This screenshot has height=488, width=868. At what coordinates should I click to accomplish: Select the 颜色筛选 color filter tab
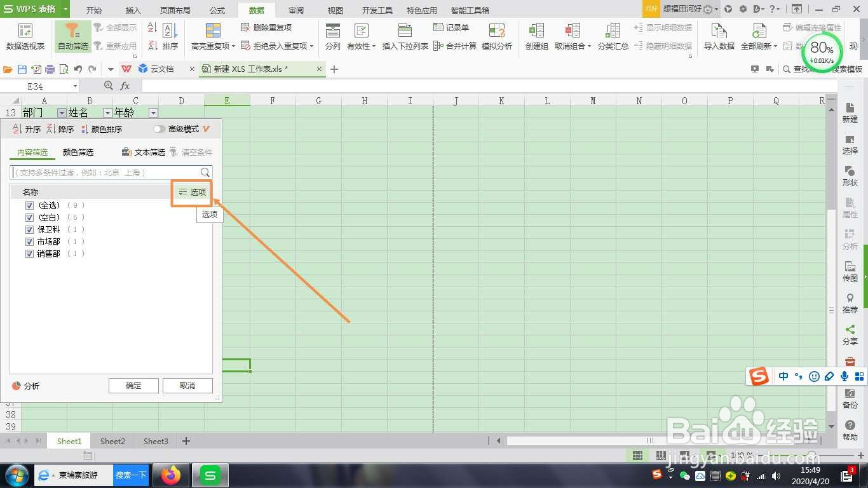click(x=78, y=152)
